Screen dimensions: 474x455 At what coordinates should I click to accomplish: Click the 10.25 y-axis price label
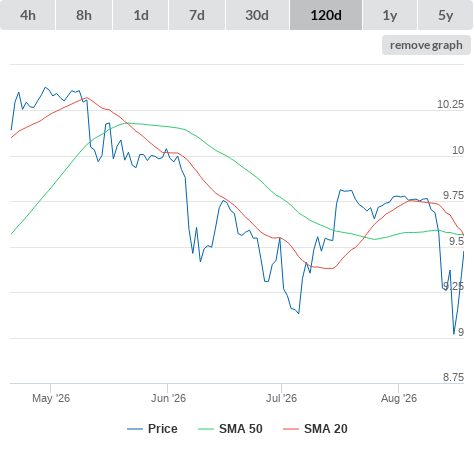[450, 104]
